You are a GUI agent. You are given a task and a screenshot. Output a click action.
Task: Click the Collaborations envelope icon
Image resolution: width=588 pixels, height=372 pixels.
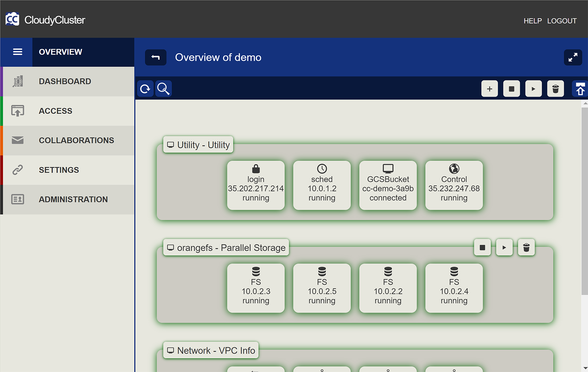coord(18,140)
